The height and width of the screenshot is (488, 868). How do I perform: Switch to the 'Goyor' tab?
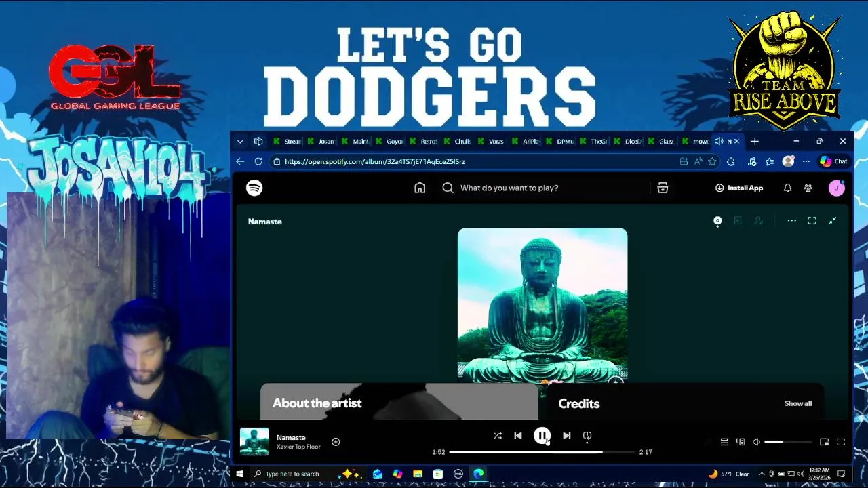[389, 141]
